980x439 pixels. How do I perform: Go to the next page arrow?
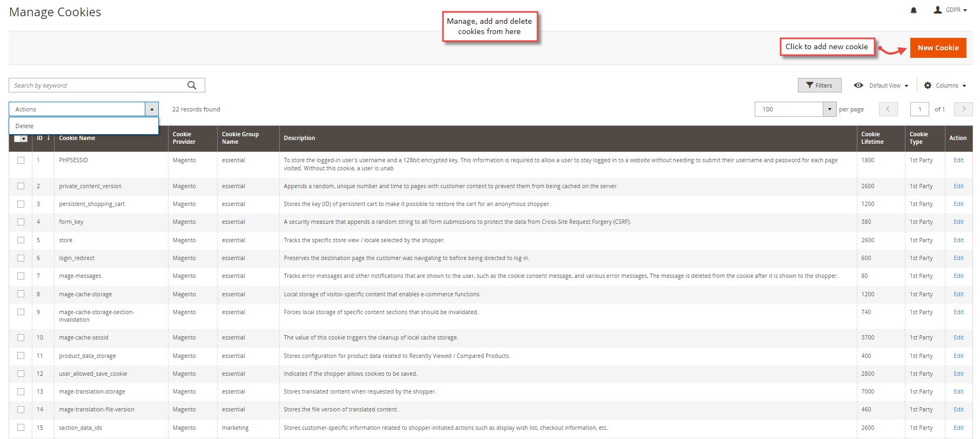(x=963, y=109)
